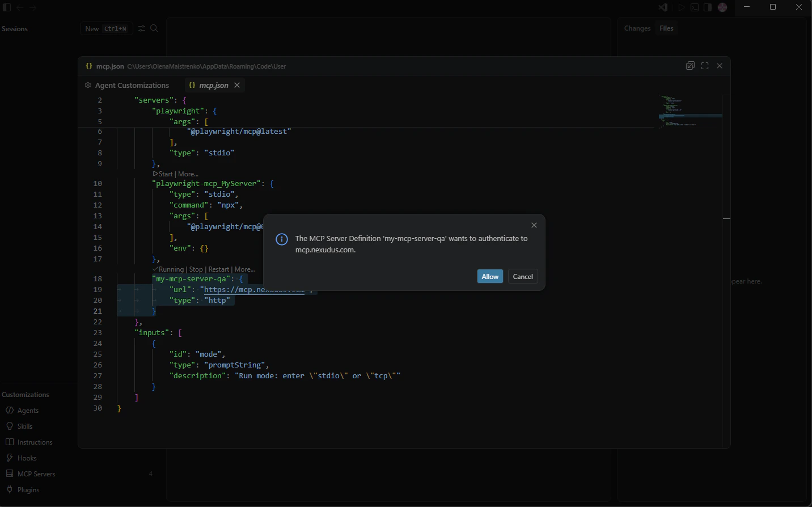Open the sessions filter settings icon
Image resolution: width=812 pixels, height=507 pixels.
pyautogui.click(x=142, y=28)
